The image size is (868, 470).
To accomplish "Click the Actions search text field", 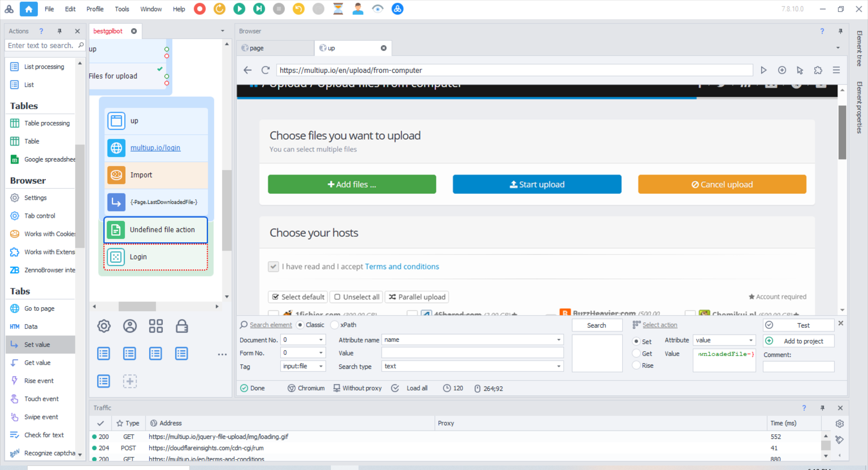I will click(x=41, y=46).
